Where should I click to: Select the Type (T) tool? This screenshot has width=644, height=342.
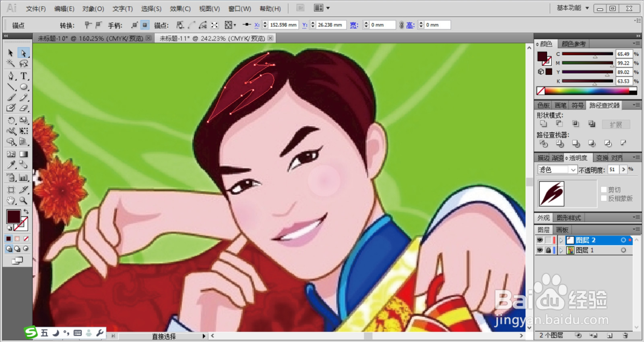click(x=24, y=76)
